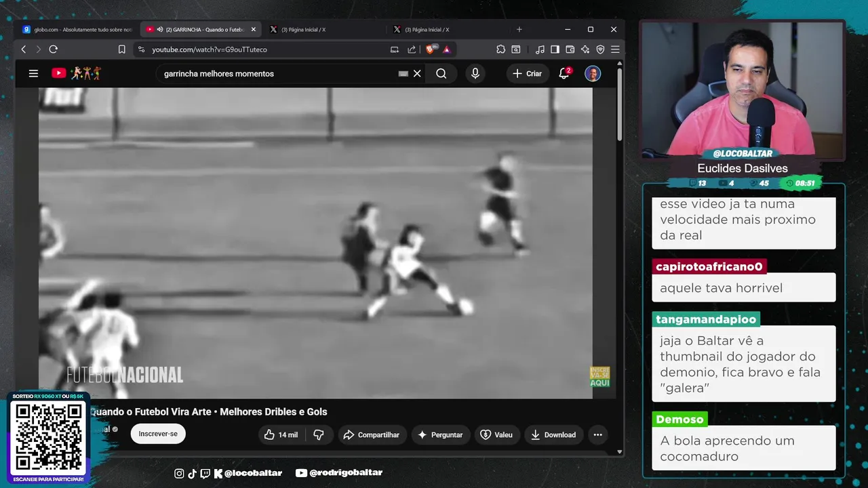Click scrollbar down arrow at page bottom
Screen dimensions: 868x488
pyautogui.click(x=619, y=451)
